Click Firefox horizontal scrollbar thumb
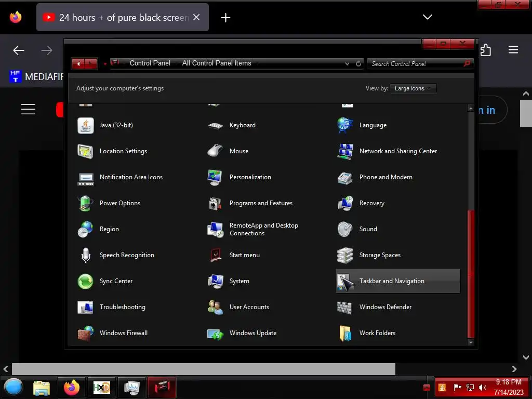 (x=204, y=369)
